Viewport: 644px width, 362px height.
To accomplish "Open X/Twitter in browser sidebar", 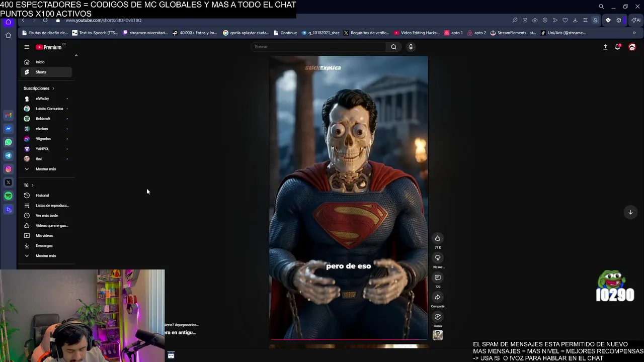I will click(x=8, y=183).
